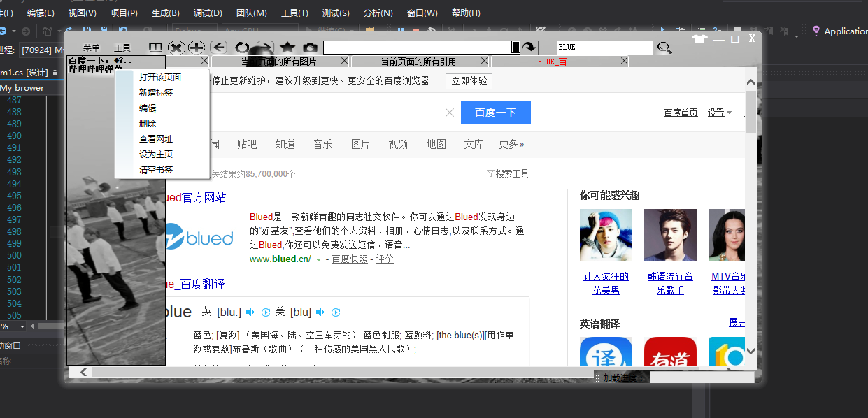Open the 评价 link
This screenshot has width=868, height=418.
[x=385, y=259]
